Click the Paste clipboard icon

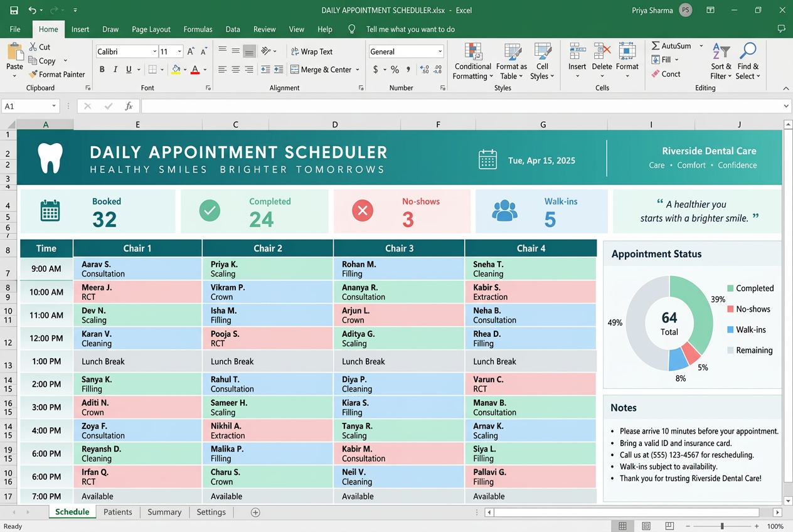point(14,52)
